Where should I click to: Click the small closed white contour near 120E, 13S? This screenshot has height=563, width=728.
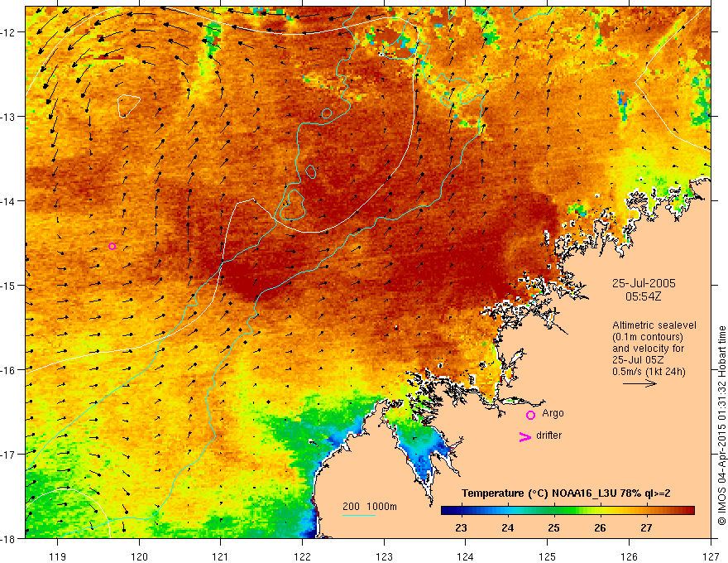point(128,106)
